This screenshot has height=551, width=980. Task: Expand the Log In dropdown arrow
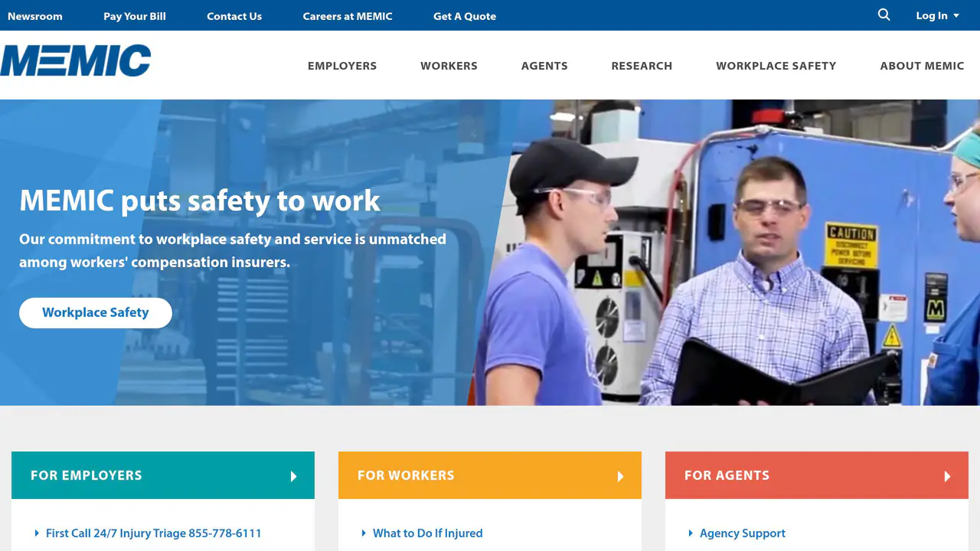tap(956, 16)
